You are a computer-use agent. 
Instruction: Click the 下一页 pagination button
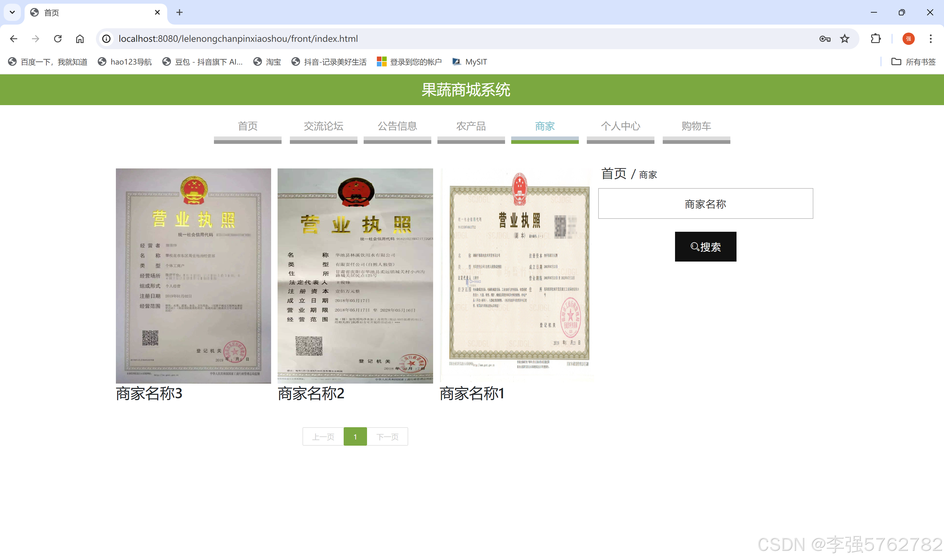[387, 437]
